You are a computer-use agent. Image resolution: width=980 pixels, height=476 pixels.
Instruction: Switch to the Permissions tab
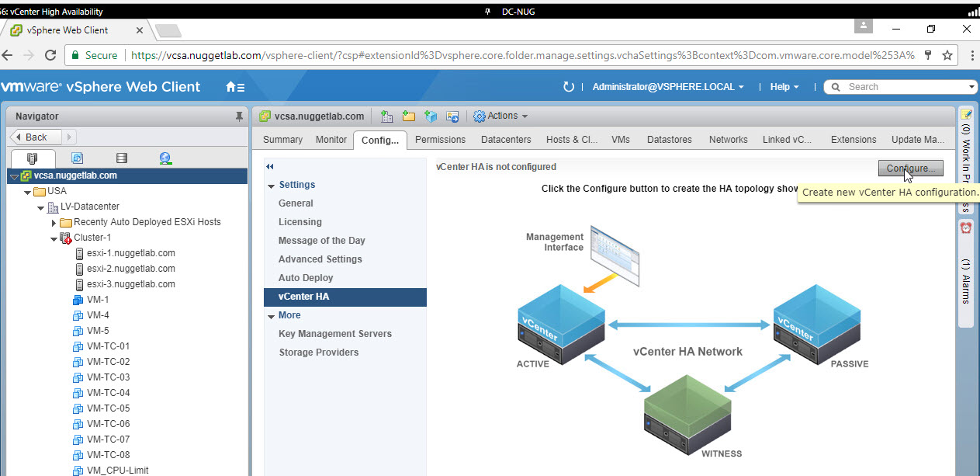point(440,140)
